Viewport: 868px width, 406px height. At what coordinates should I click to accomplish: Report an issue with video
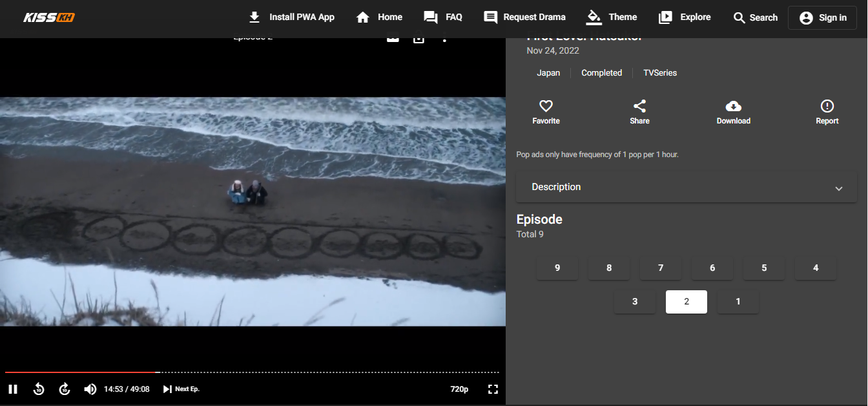coord(827,112)
